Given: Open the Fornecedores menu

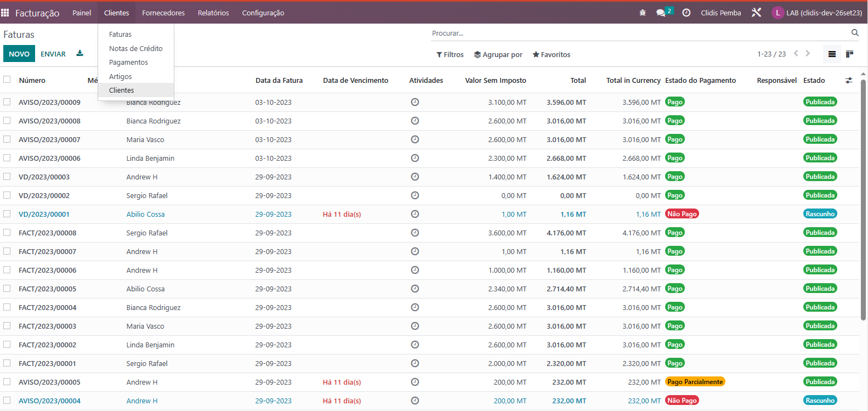Looking at the screenshot, I should pos(163,13).
